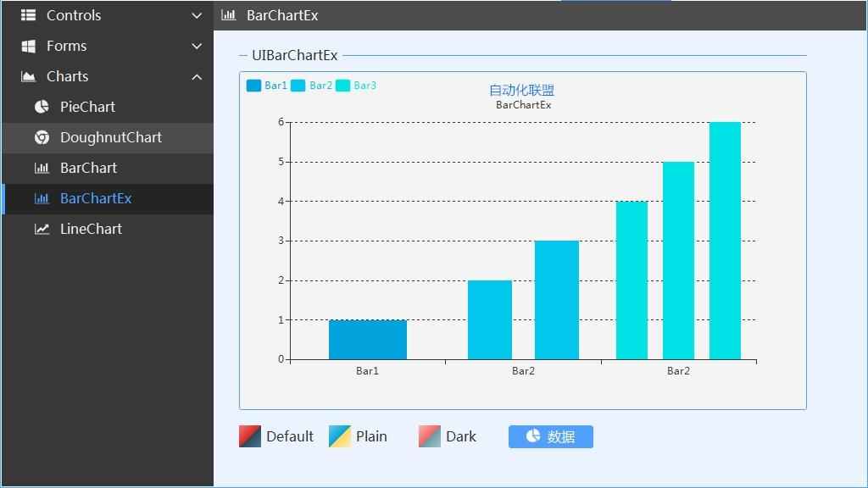The image size is (868, 488).
Task: Click the Plain style blue-yellow icon
Action: click(x=339, y=436)
